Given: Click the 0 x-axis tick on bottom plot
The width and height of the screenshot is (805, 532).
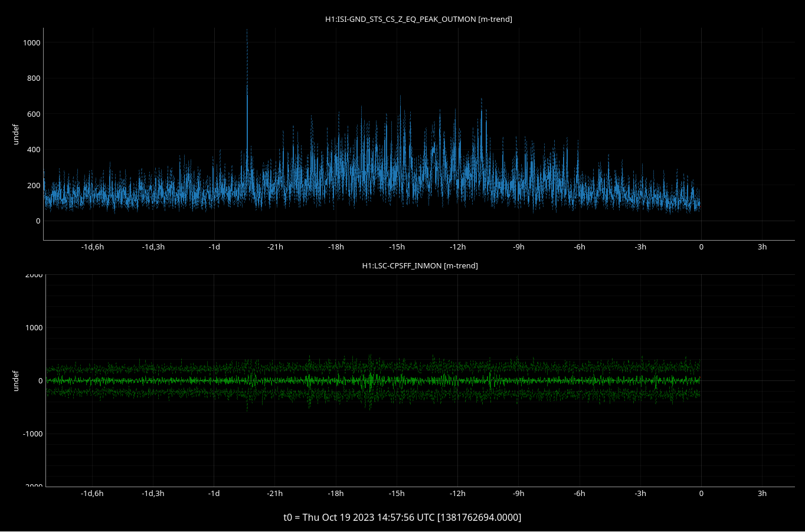Looking at the screenshot, I should (701, 494).
